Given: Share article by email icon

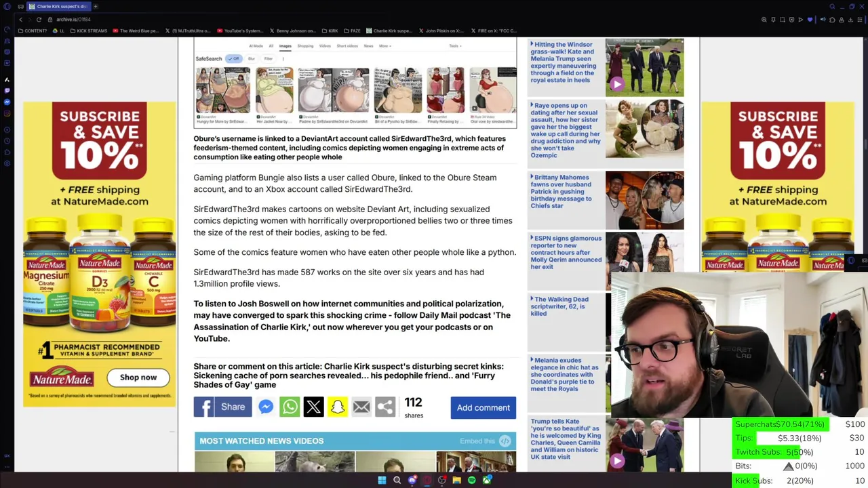Looking at the screenshot, I should 361,407.
